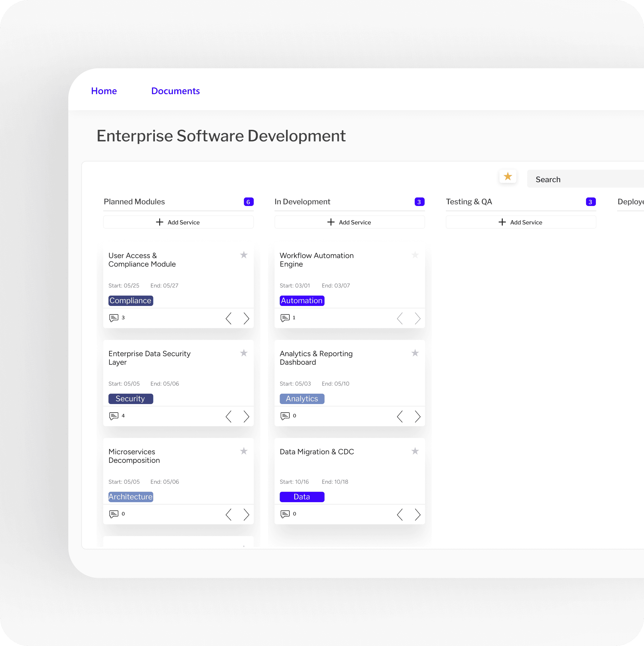644x646 pixels.
Task: Star the User Access & Compliance Module card
Action: 244,255
